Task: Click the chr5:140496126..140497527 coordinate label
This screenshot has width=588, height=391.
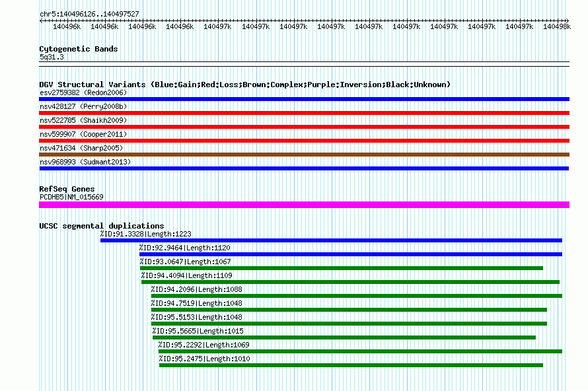Action: pyautogui.click(x=89, y=14)
